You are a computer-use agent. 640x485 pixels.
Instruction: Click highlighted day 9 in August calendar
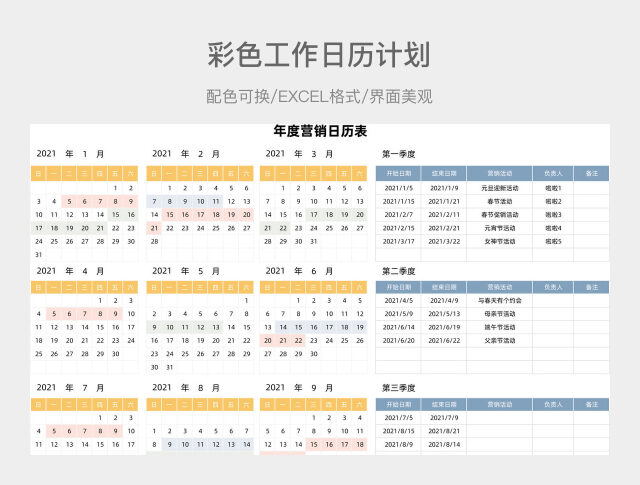(x=170, y=444)
